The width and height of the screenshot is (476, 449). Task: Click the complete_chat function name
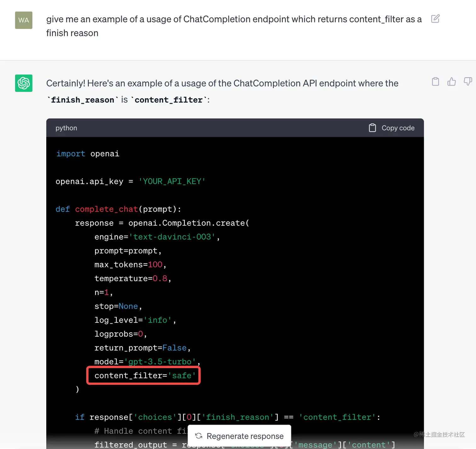point(106,209)
